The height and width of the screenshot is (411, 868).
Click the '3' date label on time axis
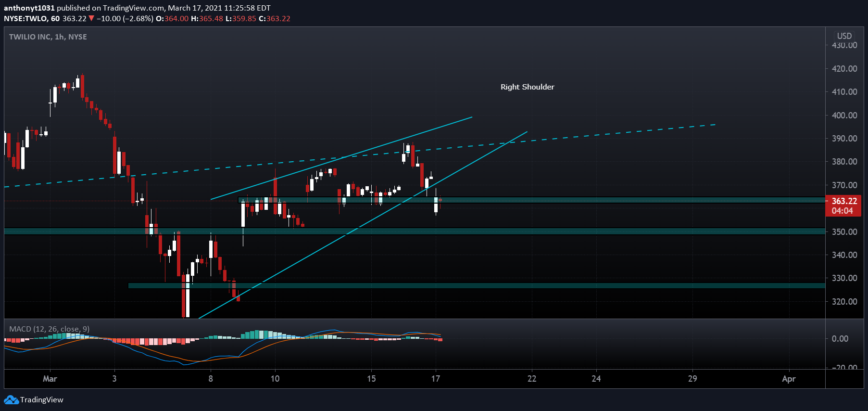(114, 379)
